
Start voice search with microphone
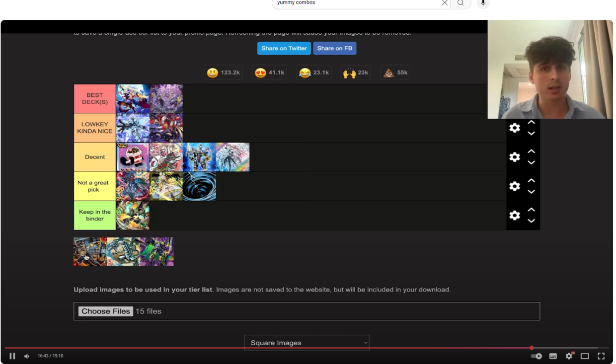483,3
